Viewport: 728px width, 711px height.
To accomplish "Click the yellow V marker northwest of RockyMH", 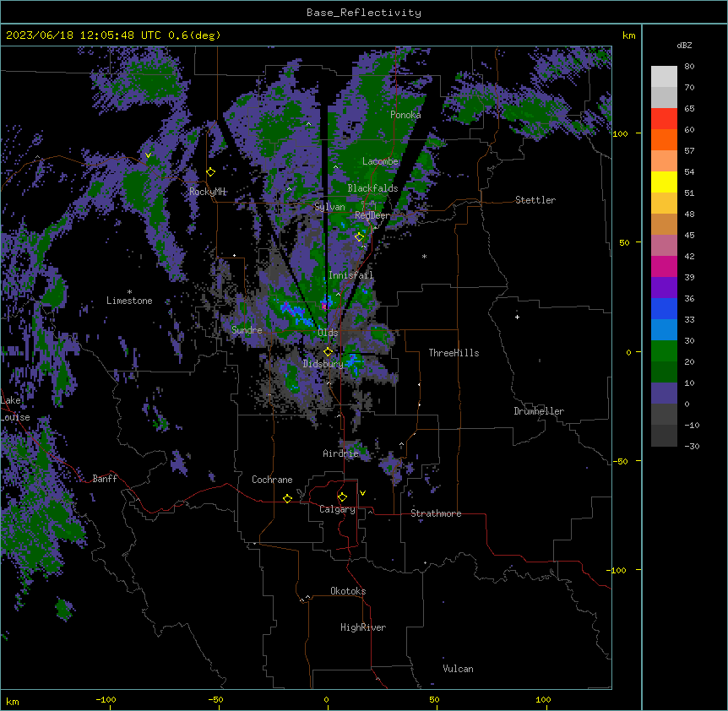I will click(x=148, y=155).
